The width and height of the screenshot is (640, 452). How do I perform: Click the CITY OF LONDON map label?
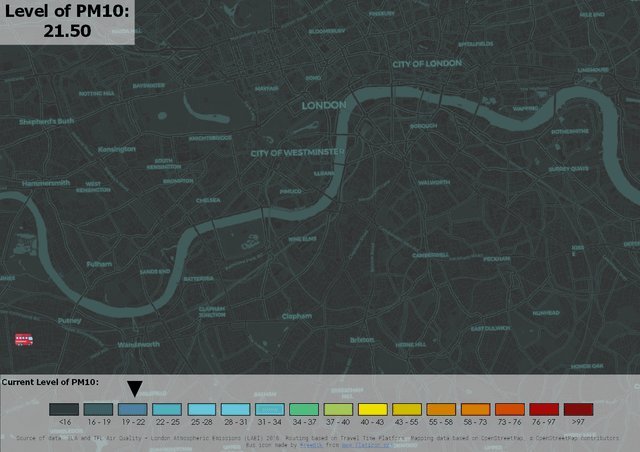427,64
